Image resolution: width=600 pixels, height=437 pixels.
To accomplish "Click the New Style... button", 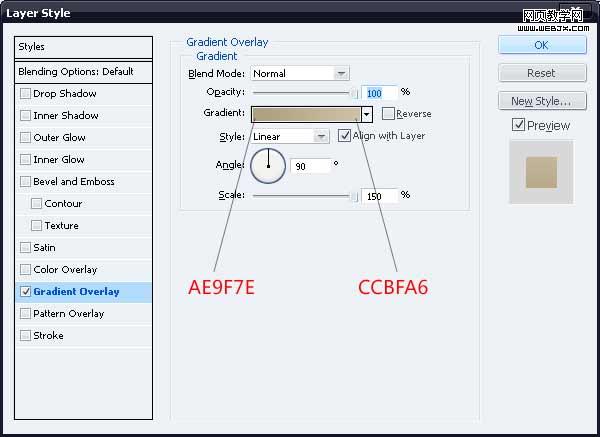I will coord(542,101).
